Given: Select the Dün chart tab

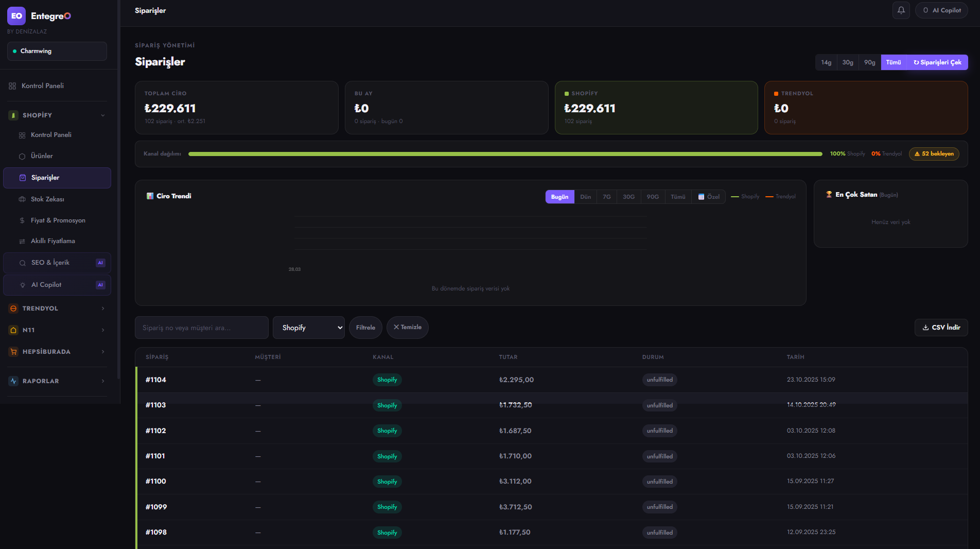Looking at the screenshot, I should [585, 197].
